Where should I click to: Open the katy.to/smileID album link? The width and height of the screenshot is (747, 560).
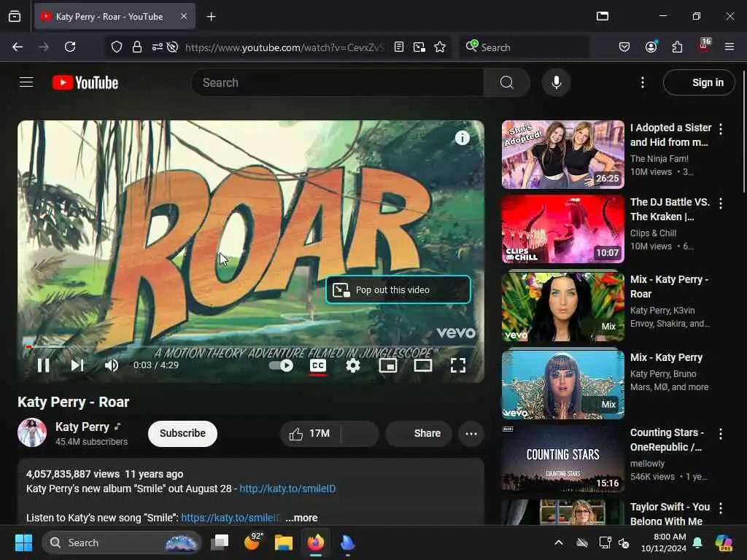click(287, 489)
